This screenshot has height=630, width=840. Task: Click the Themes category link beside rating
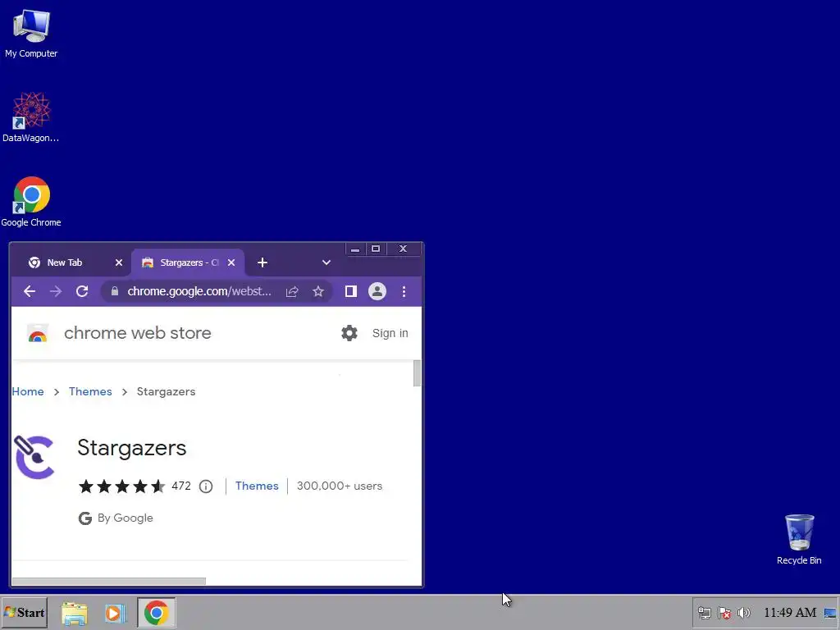click(x=257, y=486)
